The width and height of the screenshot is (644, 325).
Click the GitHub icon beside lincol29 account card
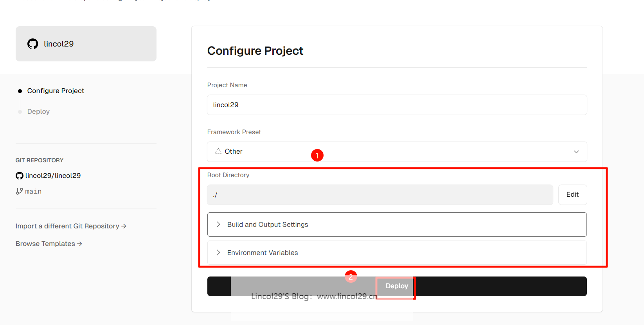[x=33, y=44]
